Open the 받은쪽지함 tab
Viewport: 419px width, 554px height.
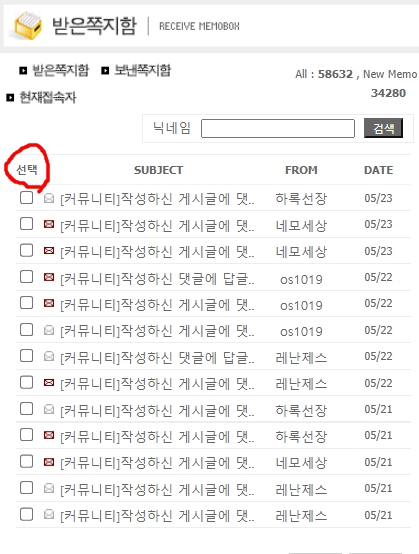tap(60, 71)
